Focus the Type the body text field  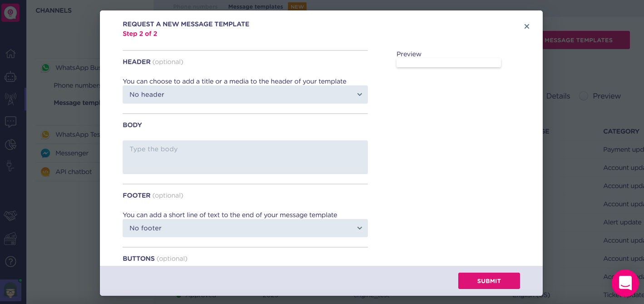point(245,157)
